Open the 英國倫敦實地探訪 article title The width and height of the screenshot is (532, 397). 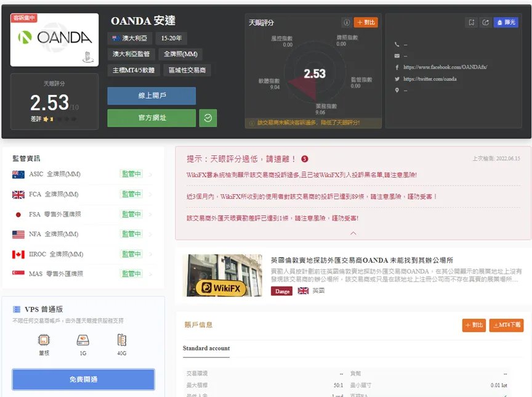pos(361,261)
